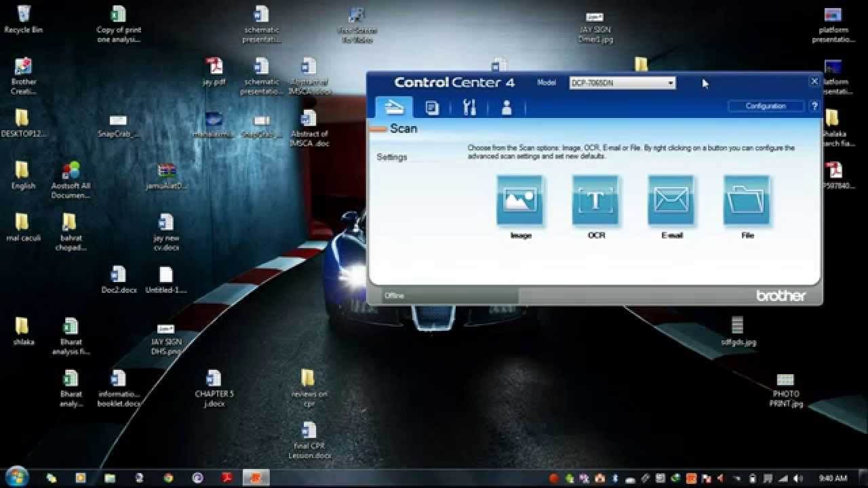The height and width of the screenshot is (488, 868).
Task: Select the Brother Creative Center desktop shortcut
Action: tap(23, 77)
